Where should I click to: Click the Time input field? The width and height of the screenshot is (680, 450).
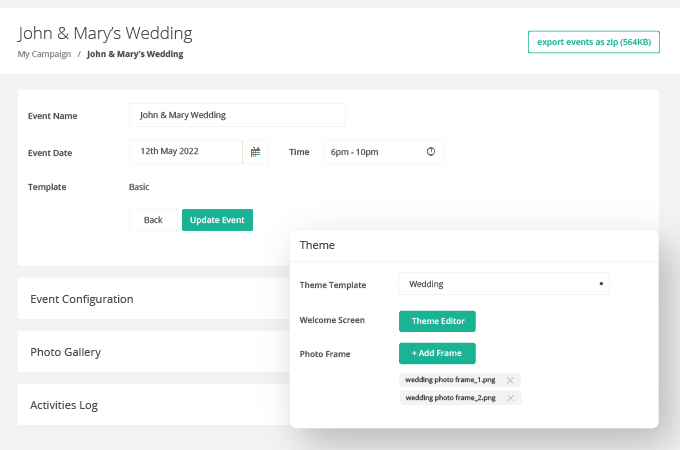[x=384, y=152]
